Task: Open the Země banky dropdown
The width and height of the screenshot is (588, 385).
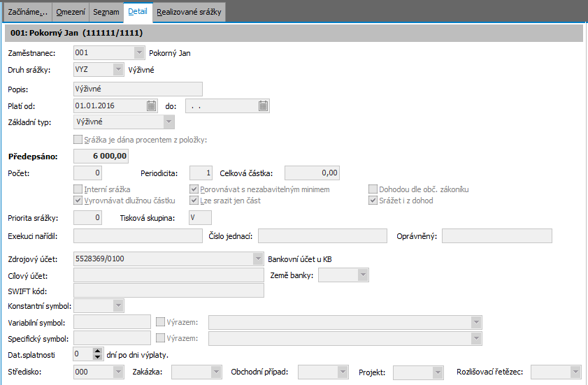Action: [362, 275]
